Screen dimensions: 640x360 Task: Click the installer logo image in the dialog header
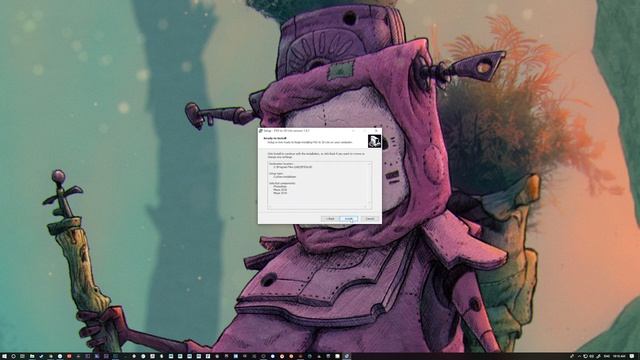pos(374,141)
